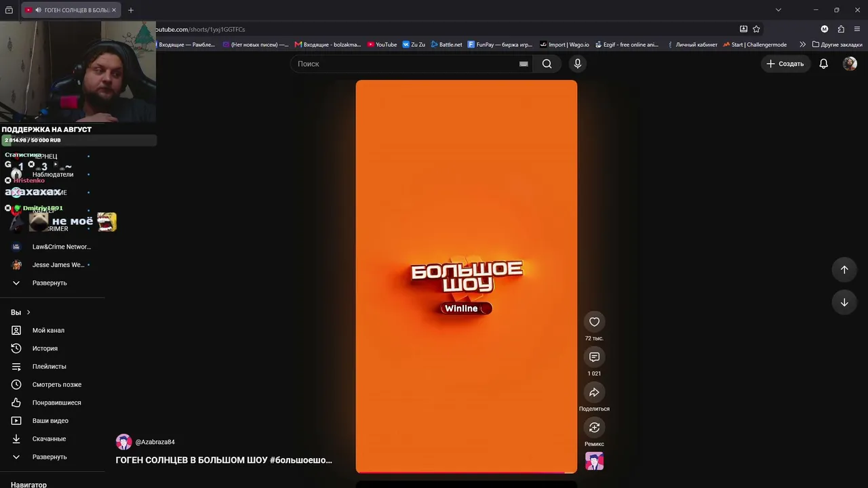Open browser extensions puzzle icon
The width and height of the screenshot is (868, 488).
click(841, 29)
